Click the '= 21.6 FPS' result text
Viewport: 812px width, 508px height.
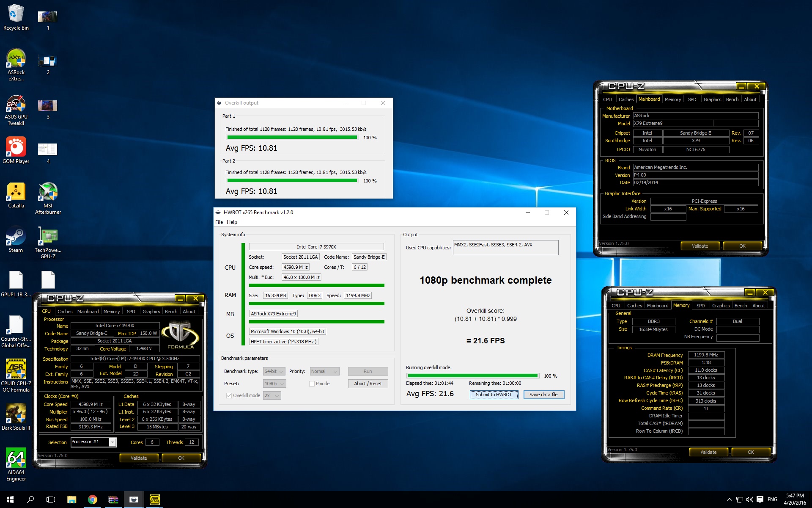[x=486, y=341]
